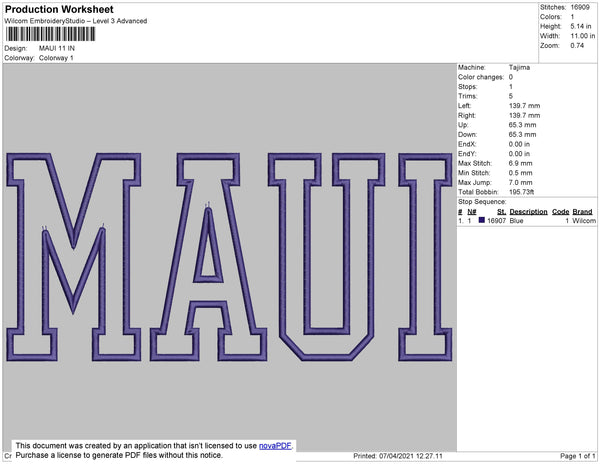Image resolution: width=600 pixels, height=464 pixels.
Task: Click the Right value '139.7 mm'
Action: coord(524,115)
